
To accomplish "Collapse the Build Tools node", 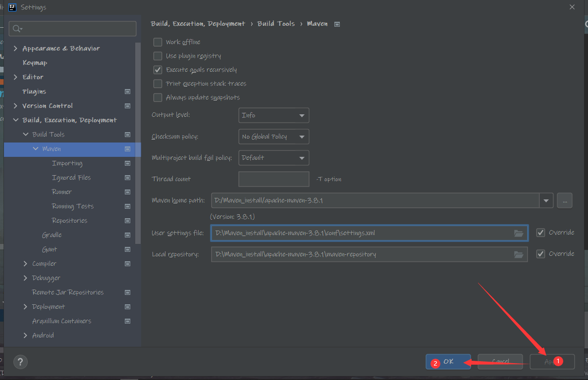I will point(25,135).
